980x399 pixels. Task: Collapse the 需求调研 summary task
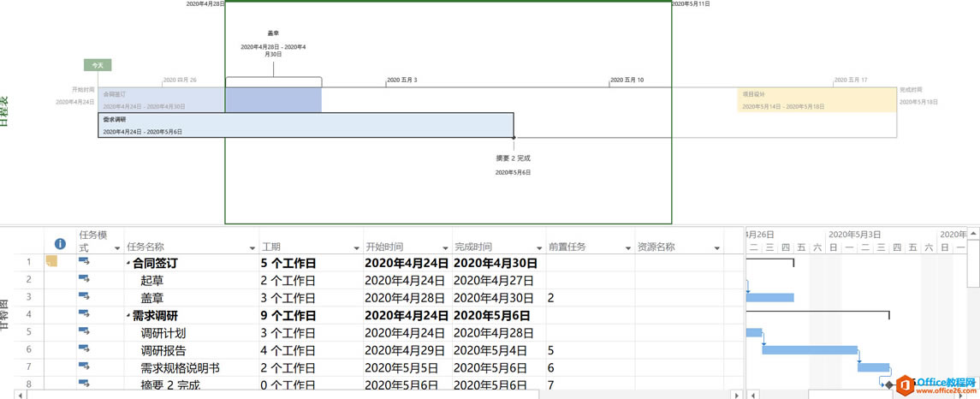128,317
